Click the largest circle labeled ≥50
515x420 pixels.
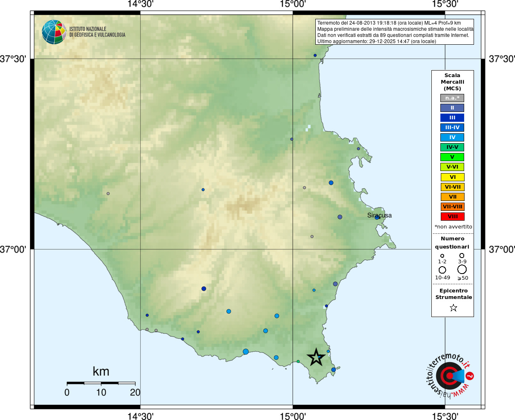462,269
